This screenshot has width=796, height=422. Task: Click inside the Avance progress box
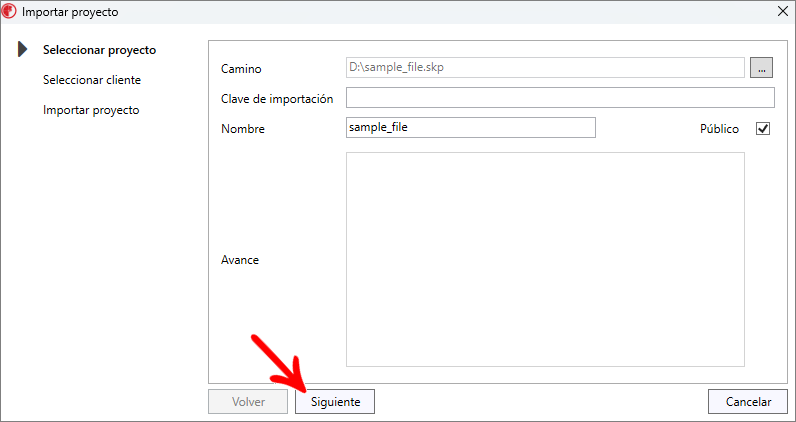(545, 260)
